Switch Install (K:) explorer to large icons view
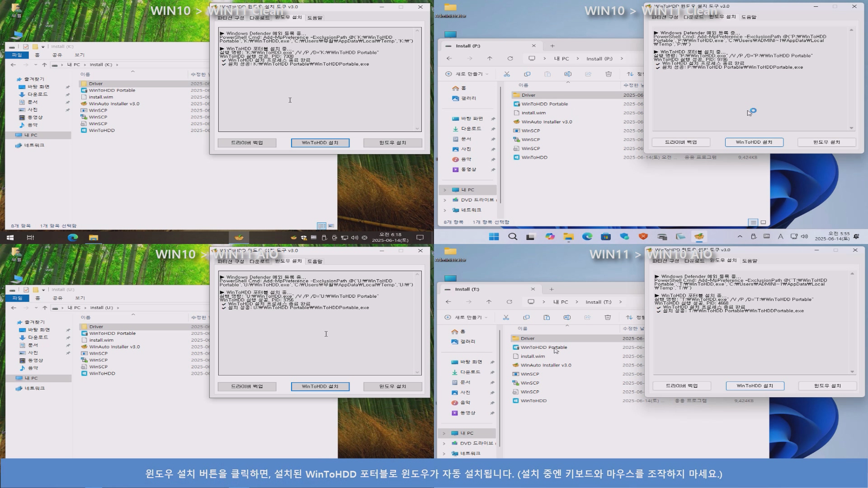The height and width of the screenshot is (488, 868). click(331, 225)
